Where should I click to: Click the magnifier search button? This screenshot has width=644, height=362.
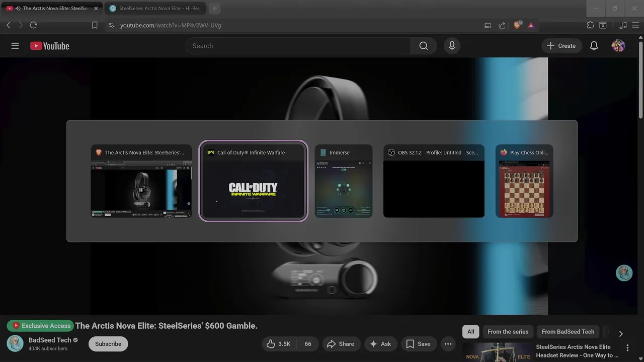pos(424,46)
